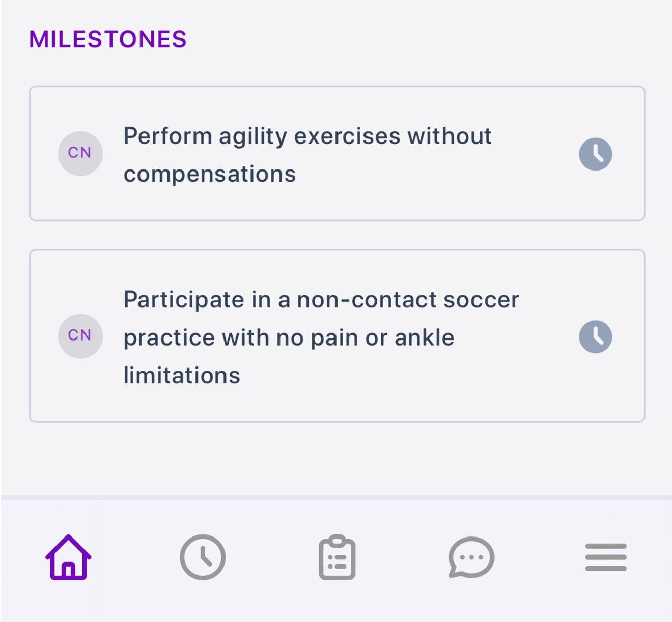The image size is (672, 622).
Task: Open the chat messages bubble icon
Action: (471, 557)
